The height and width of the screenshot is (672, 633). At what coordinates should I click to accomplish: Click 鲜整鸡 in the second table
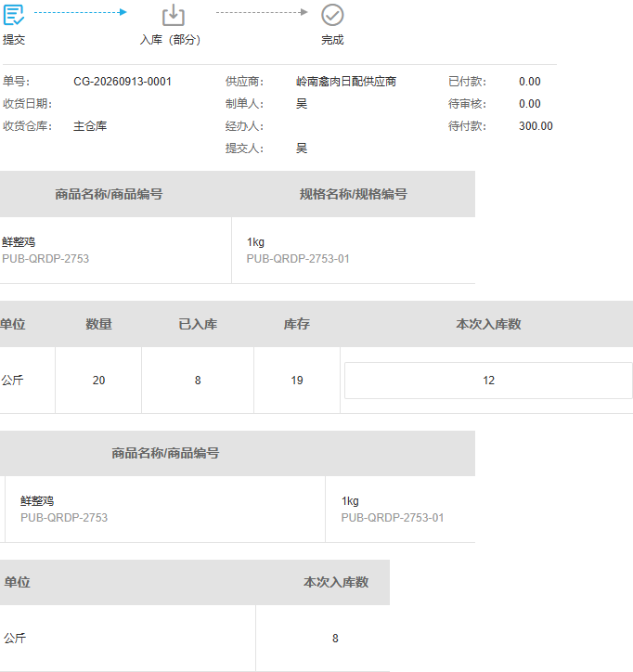tap(37, 501)
